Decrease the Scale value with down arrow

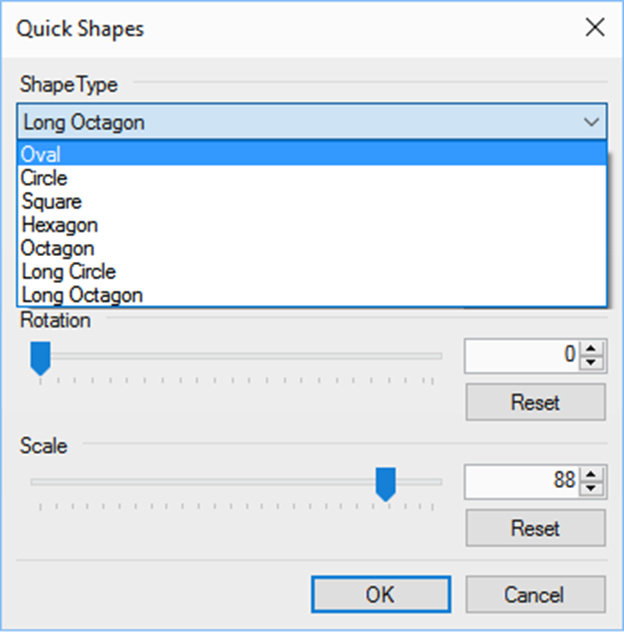[592, 487]
